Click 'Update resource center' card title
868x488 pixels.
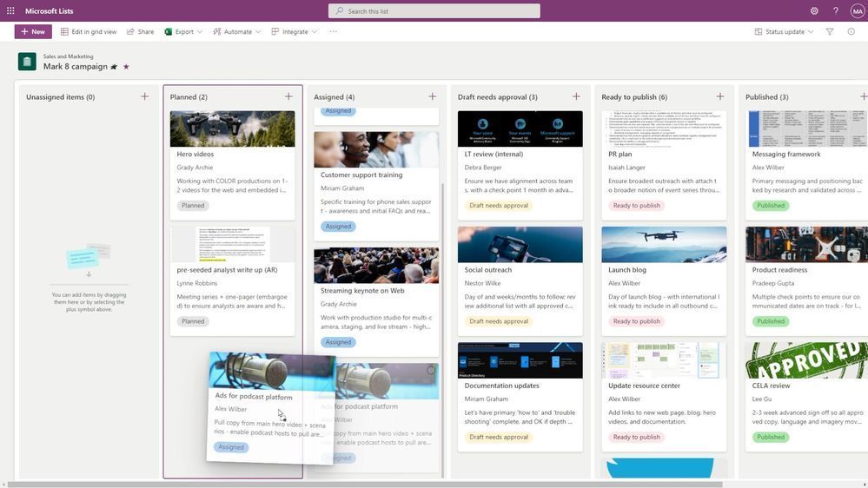coord(644,386)
